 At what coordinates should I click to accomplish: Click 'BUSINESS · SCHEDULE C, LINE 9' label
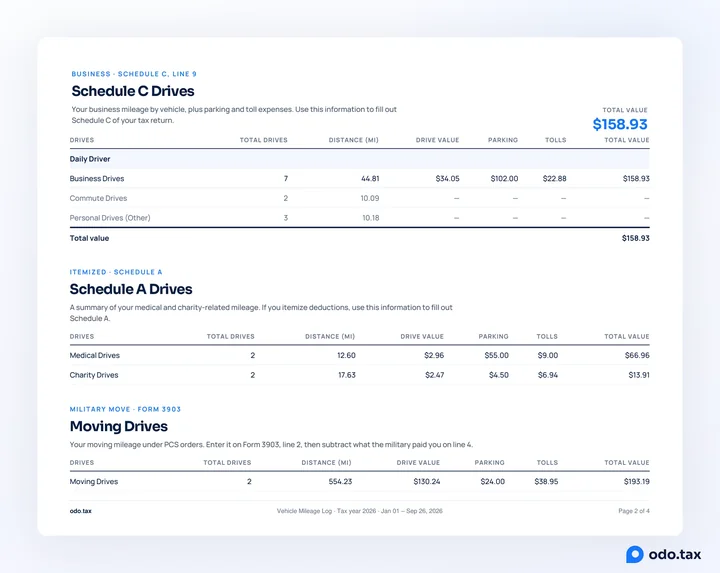[x=134, y=74]
